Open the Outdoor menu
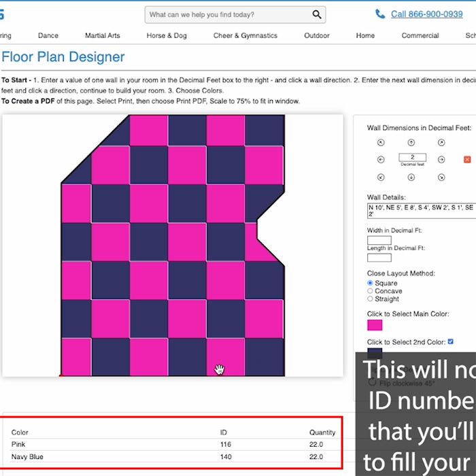Image resolution: width=476 pixels, height=476 pixels. pyautogui.click(x=317, y=35)
